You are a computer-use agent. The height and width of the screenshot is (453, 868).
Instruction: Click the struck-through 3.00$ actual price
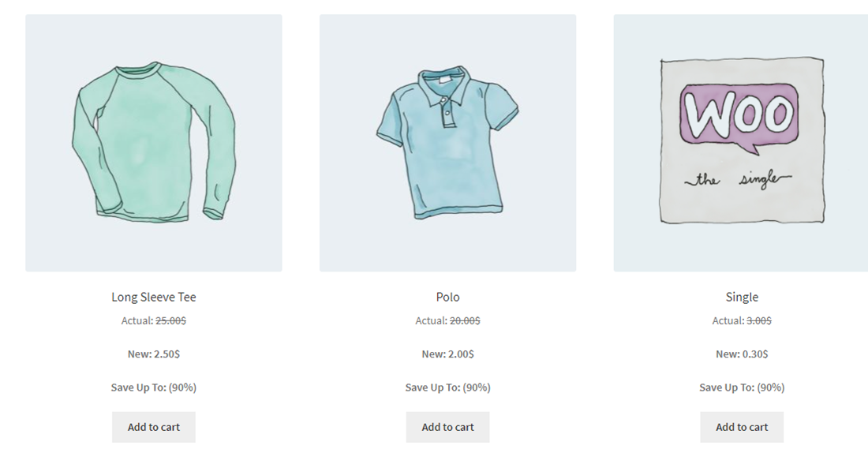pyautogui.click(x=758, y=320)
